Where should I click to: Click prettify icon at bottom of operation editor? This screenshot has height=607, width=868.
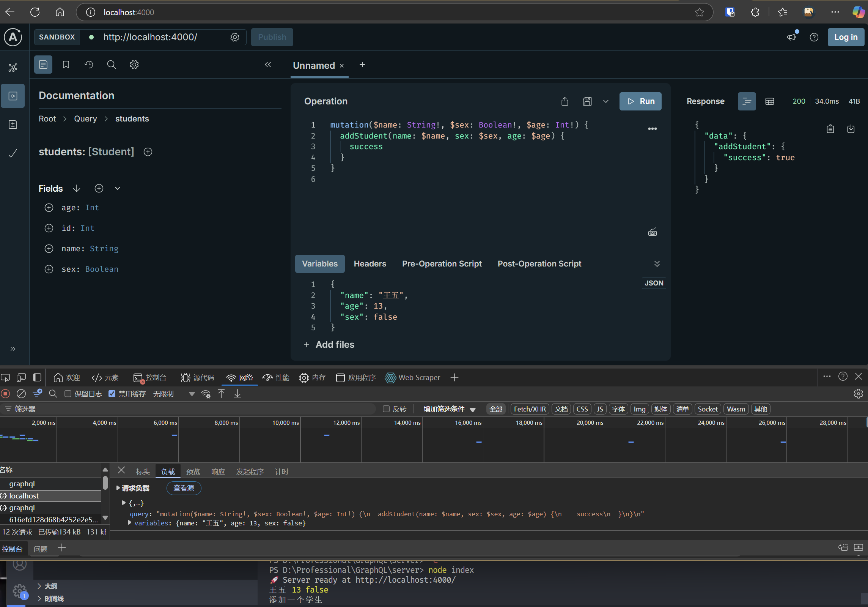click(652, 232)
